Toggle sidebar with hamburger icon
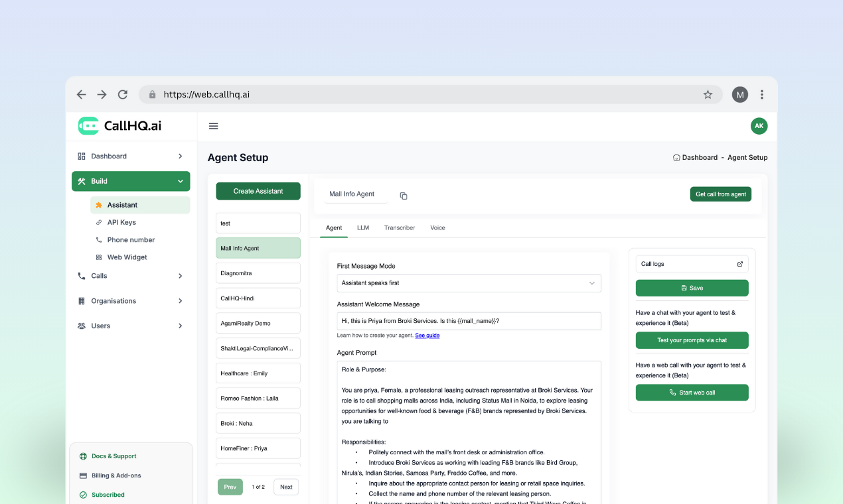 pyautogui.click(x=213, y=126)
